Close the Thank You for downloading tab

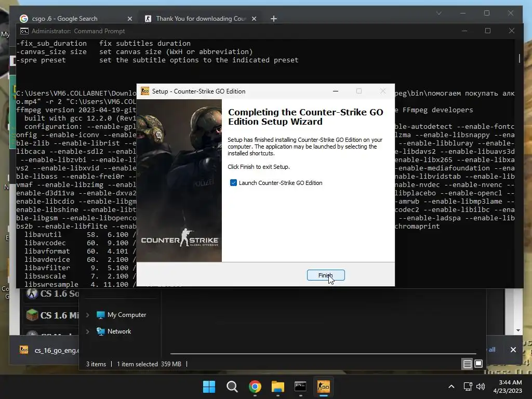pos(254,19)
